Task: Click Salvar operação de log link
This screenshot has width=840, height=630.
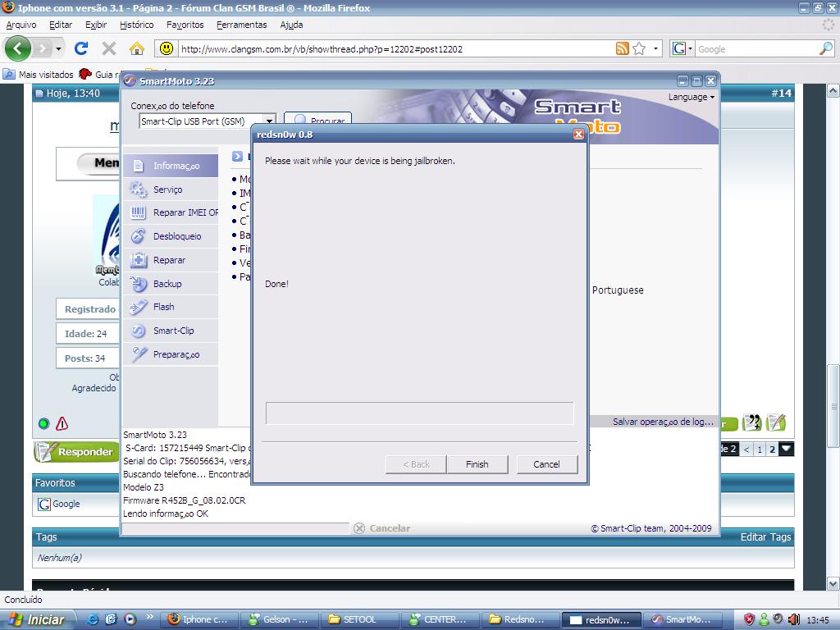Action: pyautogui.click(x=663, y=422)
